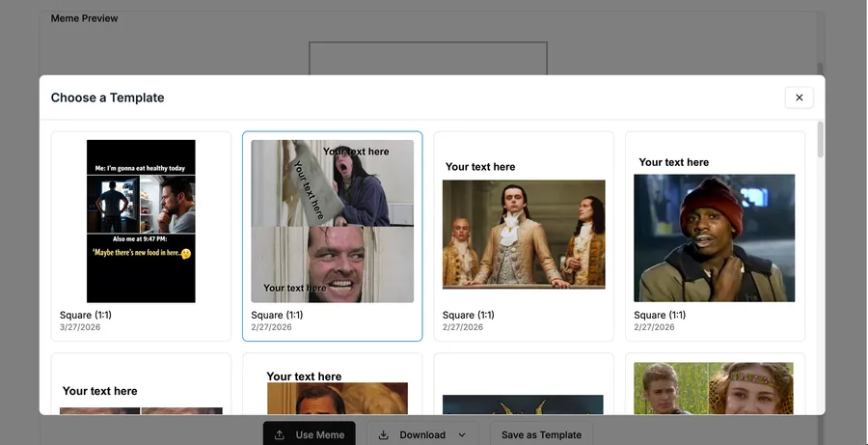Select the bottom-left two-panel template
The width and height of the screenshot is (868, 445).
[x=141, y=384]
